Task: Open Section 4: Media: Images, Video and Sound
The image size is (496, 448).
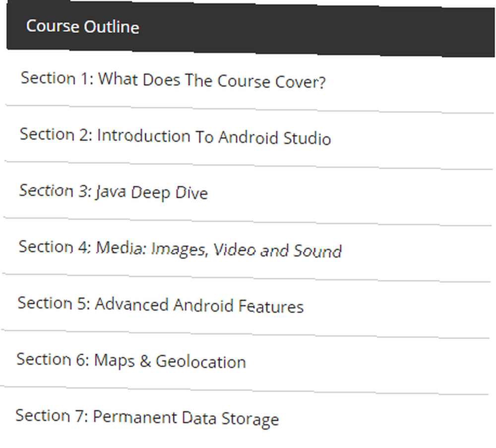Action: [247, 250]
